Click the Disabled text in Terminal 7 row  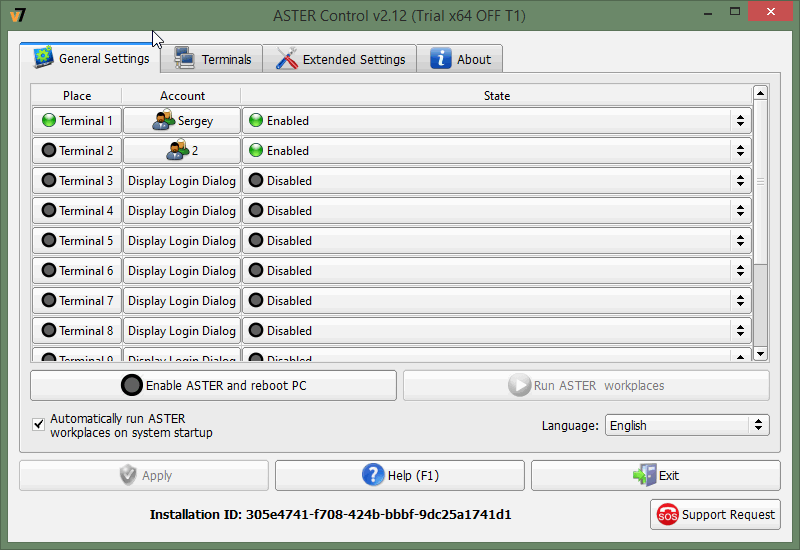click(x=289, y=301)
